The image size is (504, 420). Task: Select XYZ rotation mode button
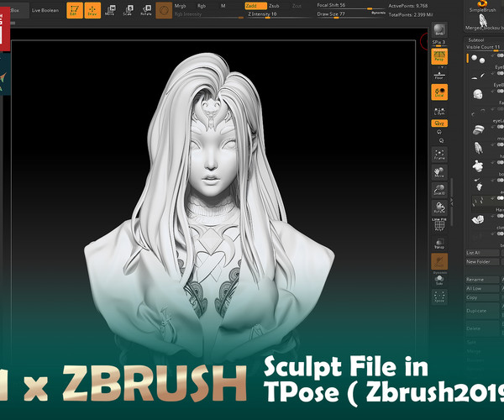click(439, 123)
